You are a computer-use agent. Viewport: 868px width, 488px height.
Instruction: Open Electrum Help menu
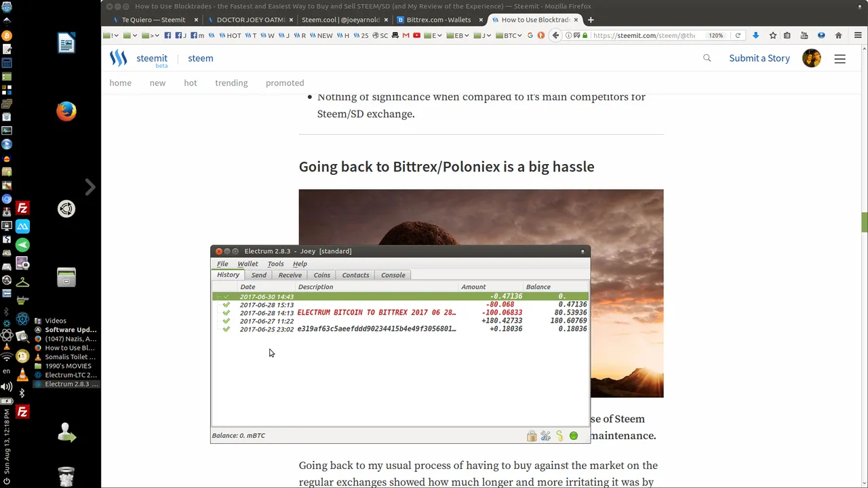point(300,264)
